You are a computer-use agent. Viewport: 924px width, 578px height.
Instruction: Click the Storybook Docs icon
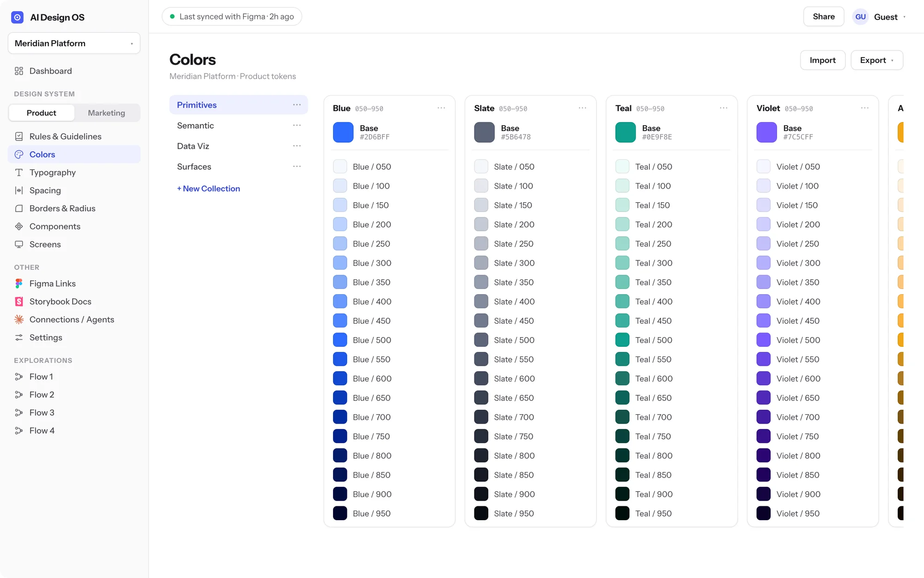19,301
